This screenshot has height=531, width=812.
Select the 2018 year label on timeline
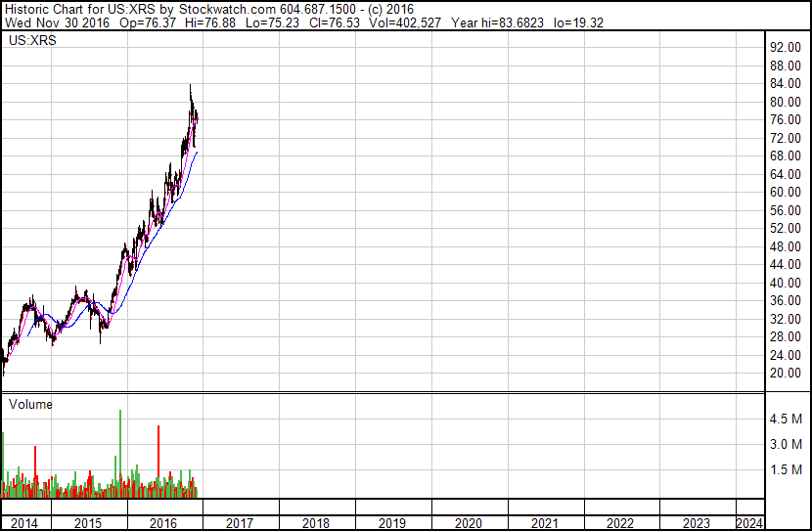point(315,523)
